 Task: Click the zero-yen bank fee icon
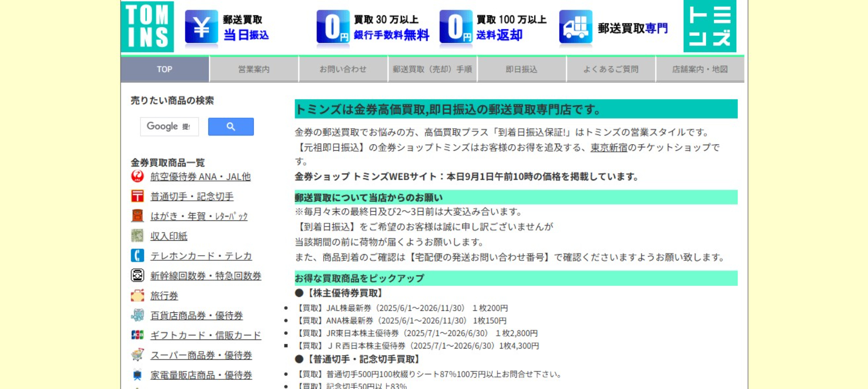pyautogui.click(x=333, y=27)
